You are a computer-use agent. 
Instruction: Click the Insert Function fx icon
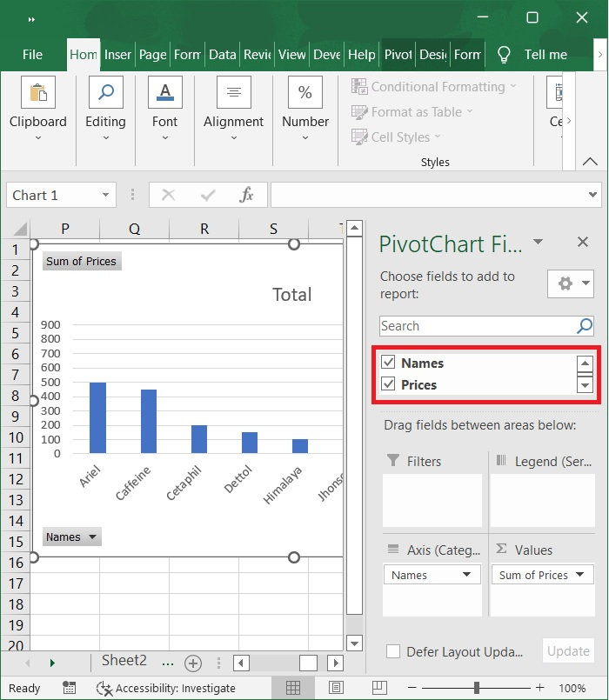pos(246,195)
